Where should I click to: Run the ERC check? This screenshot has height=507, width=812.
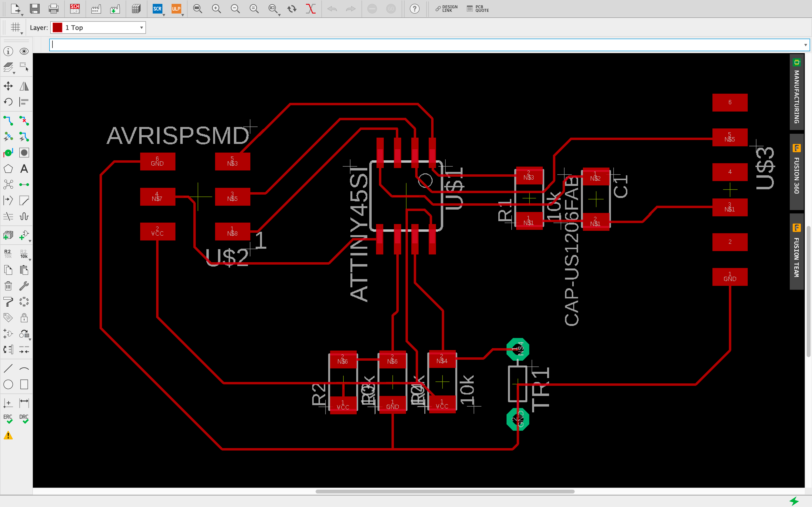point(8,419)
